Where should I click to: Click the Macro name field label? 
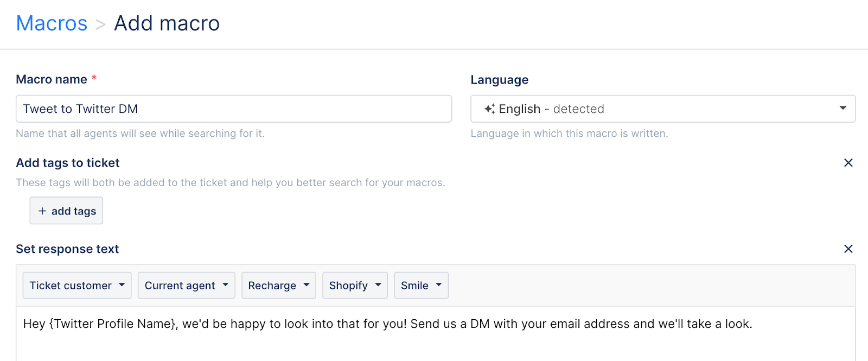coord(52,79)
